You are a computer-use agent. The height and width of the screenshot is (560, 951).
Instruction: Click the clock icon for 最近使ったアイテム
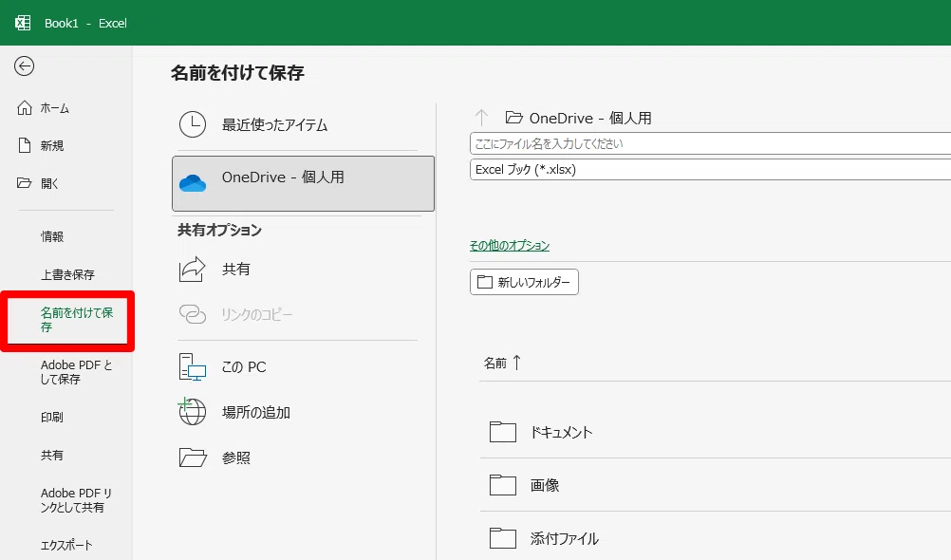click(x=193, y=124)
